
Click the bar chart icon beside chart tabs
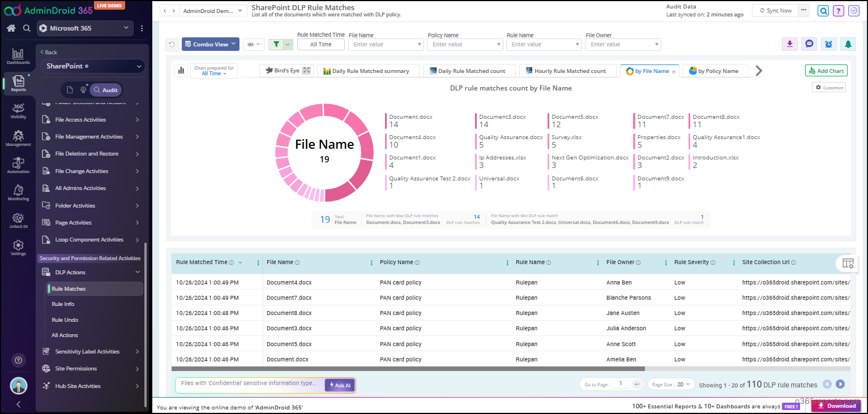(x=182, y=70)
